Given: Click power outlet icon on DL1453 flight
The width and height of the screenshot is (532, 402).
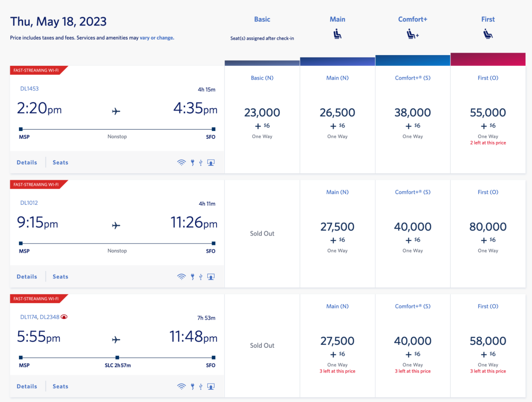Looking at the screenshot, I should point(192,163).
